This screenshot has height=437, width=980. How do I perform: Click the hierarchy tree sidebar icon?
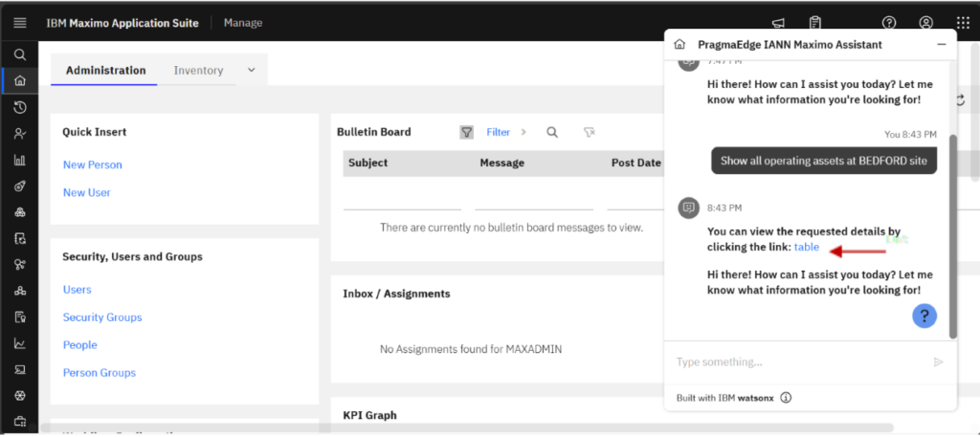coord(20,291)
